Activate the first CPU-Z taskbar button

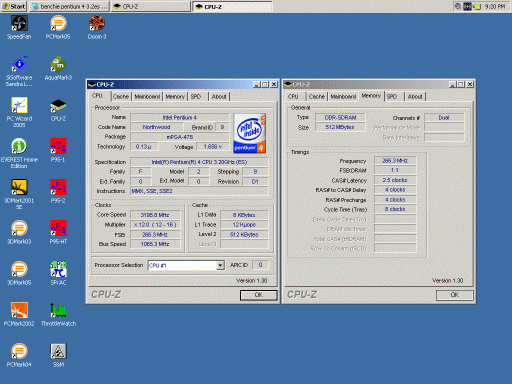(150, 6)
